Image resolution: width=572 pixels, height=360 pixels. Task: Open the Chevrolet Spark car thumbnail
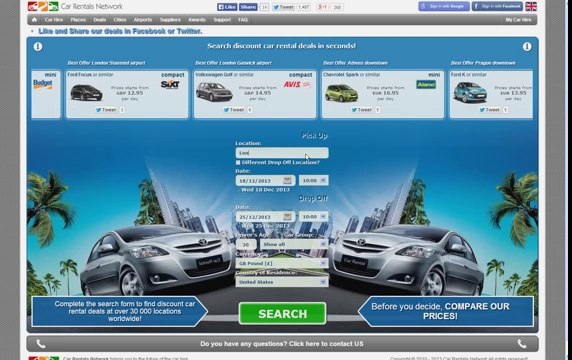(341, 93)
